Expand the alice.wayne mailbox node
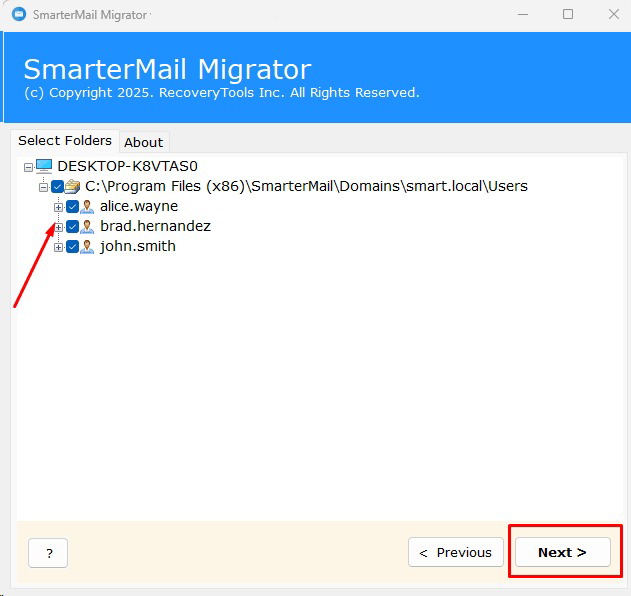Image resolution: width=631 pixels, height=596 pixels. coord(58,207)
